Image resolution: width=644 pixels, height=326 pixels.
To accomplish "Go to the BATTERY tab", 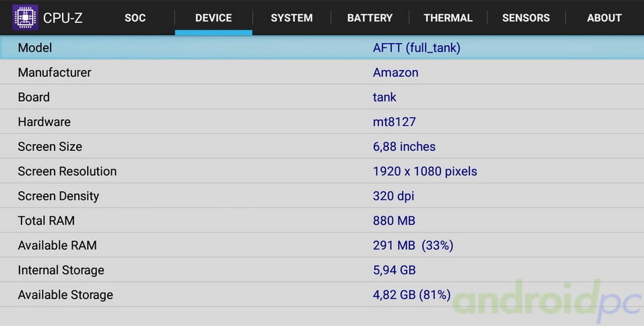I will tap(370, 18).
